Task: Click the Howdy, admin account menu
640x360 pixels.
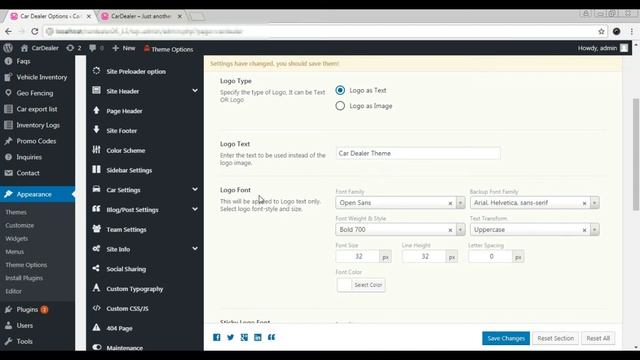Action: pyautogui.click(x=602, y=48)
